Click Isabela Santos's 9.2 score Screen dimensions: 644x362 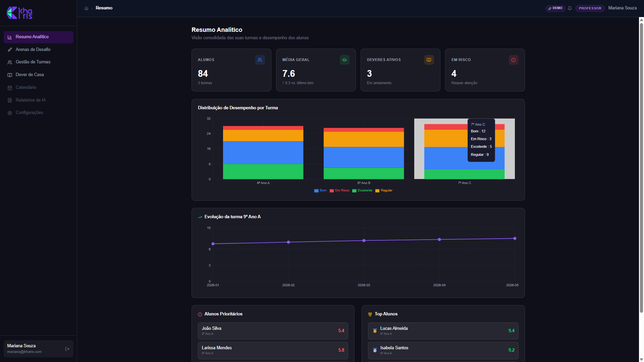click(512, 350)
